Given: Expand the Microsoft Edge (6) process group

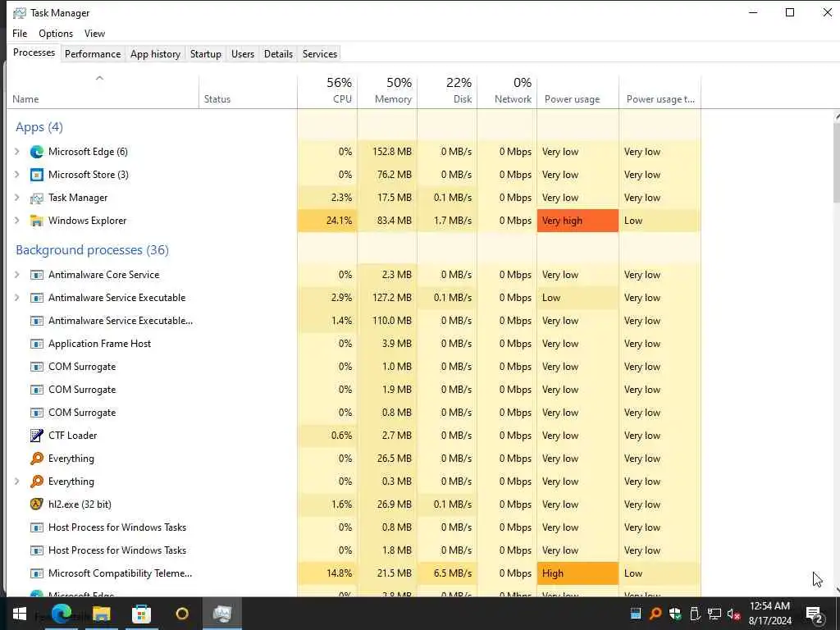Looking at the screenshot, I should pyautogui.click(x=16, y=152).
